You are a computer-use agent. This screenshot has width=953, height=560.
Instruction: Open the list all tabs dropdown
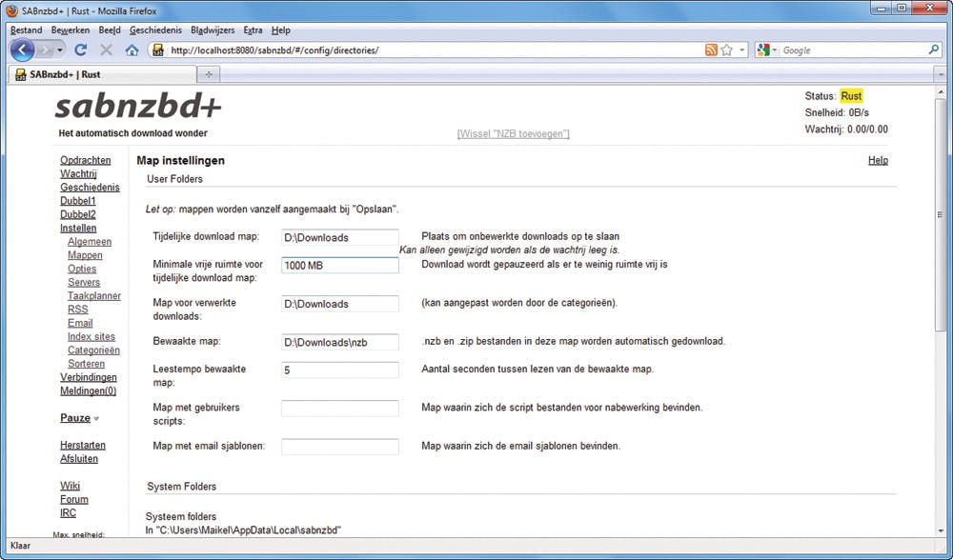[x=941, y=74]
